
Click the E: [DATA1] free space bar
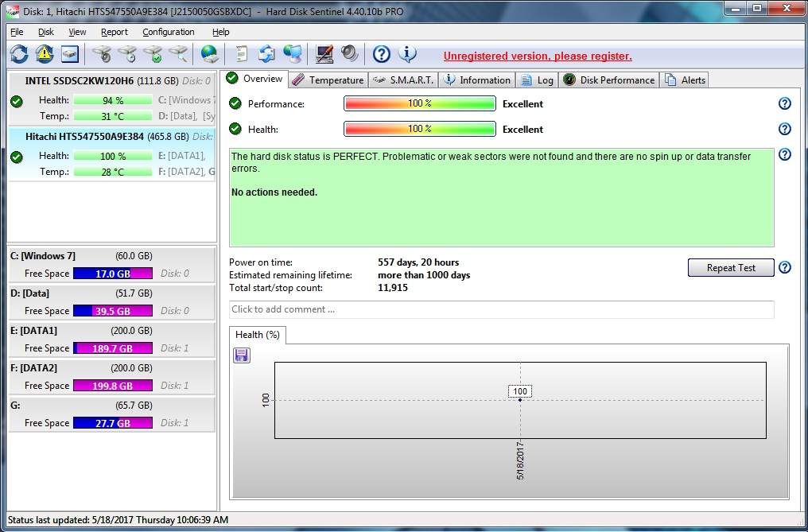(112, 348)
